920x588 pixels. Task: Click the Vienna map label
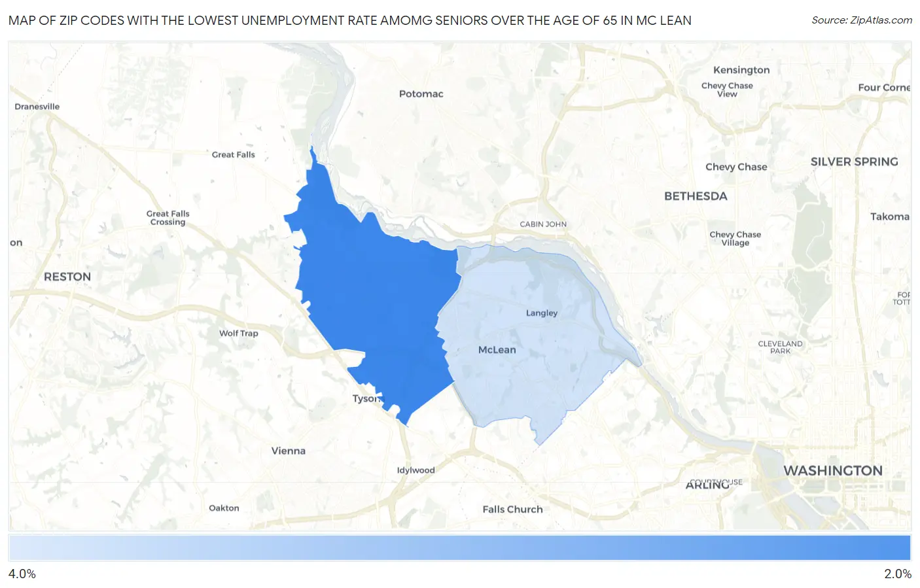point(289,451)
